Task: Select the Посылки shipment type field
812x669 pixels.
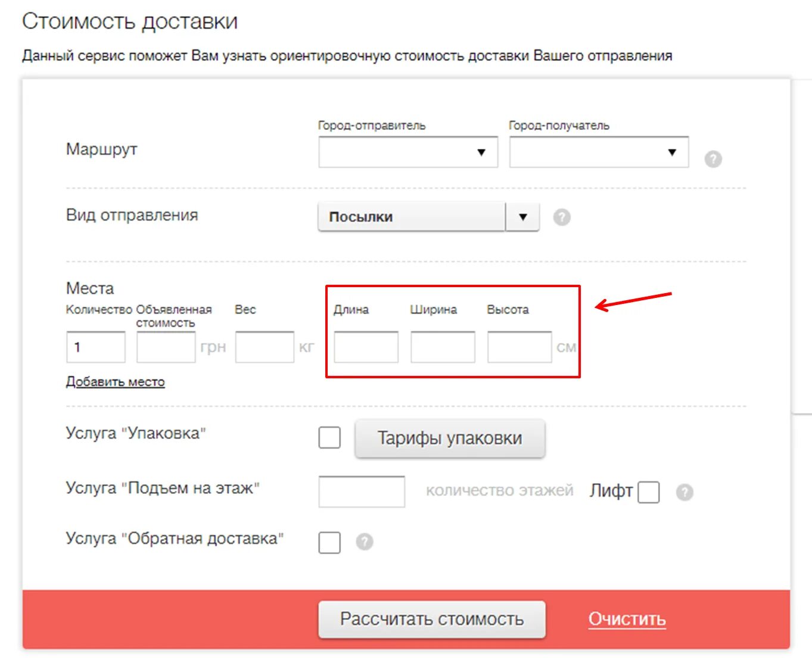Action: tap(412, 217)
